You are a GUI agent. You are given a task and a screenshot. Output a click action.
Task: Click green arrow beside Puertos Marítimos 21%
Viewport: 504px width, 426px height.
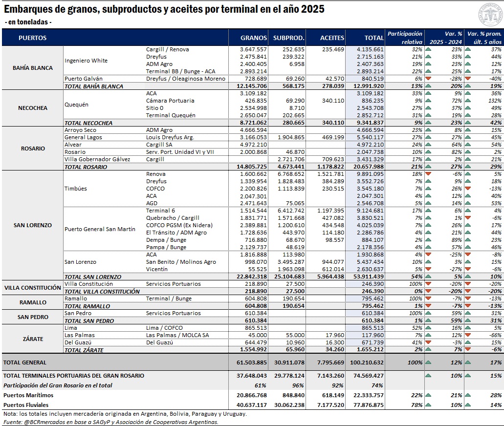(428, 395)
